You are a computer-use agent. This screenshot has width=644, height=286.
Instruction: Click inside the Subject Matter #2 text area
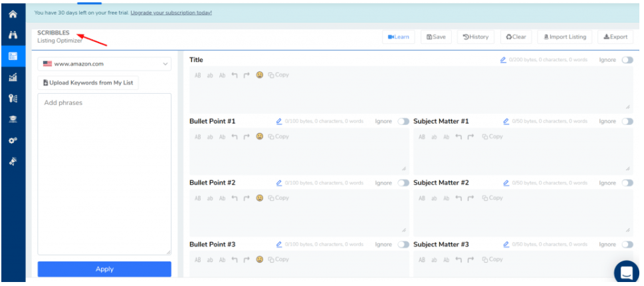[x=523, y=213]
